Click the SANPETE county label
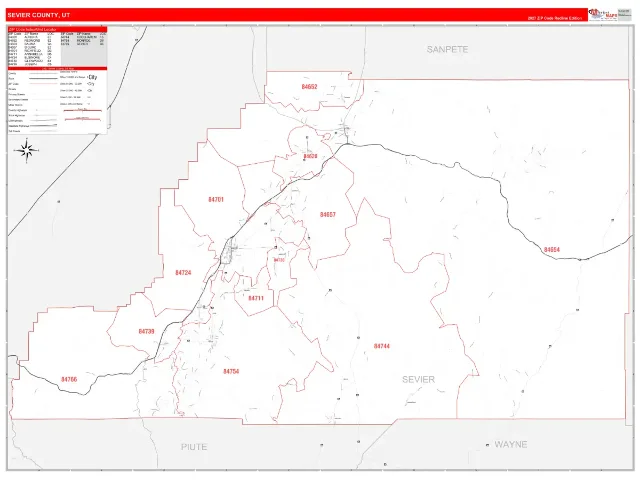Image resolution: width=640 pixels, height=480 pixels. pyautogui.click(x=447, y=49)
